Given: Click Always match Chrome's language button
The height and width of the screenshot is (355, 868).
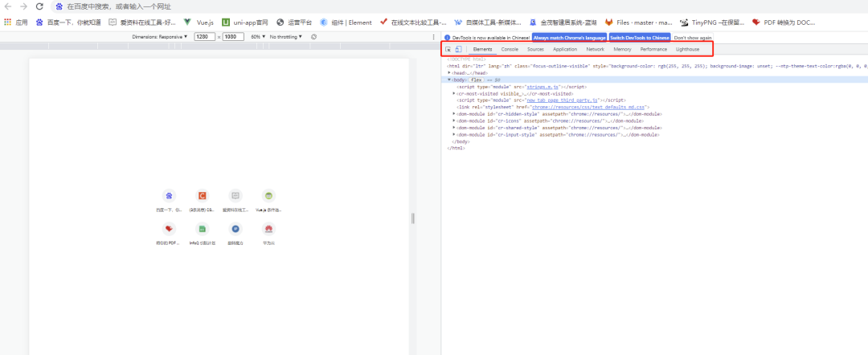Looking at the screenshot, I should [568, 38].
